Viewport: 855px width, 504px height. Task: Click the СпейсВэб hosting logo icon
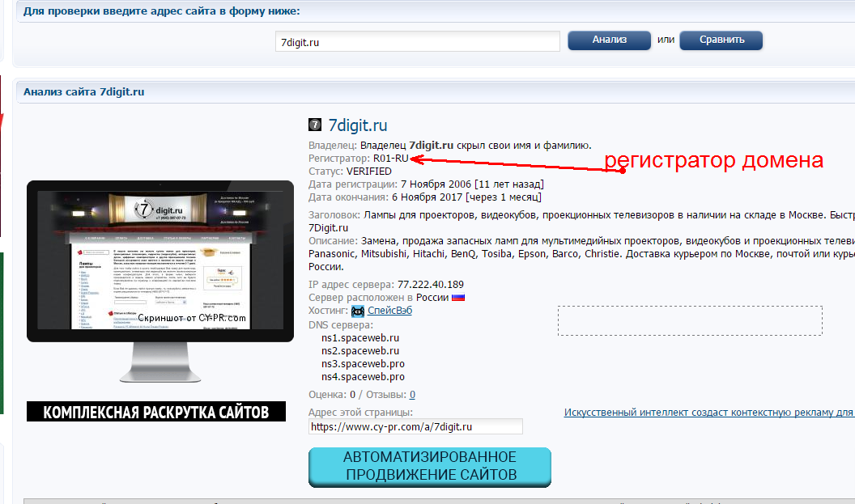point(358,311)
